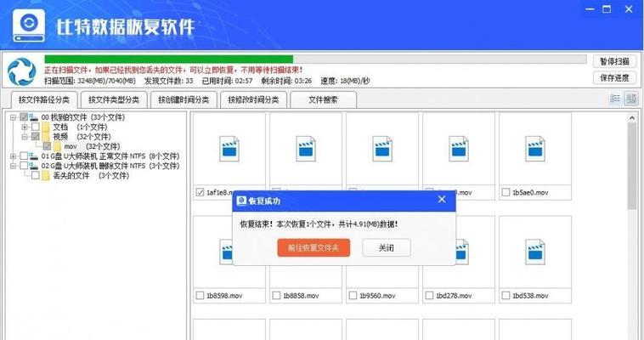Switch to the 按创建时间分类 tab

tap(184, 100)
